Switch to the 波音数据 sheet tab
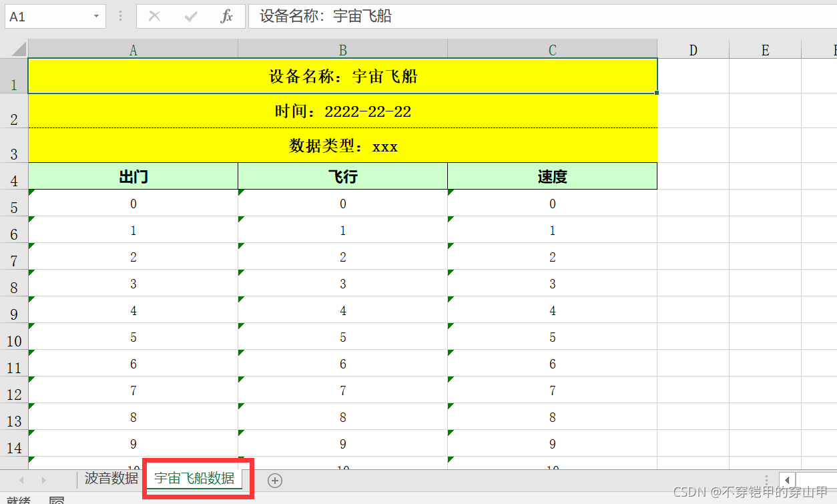Image resolution: width=837 pixels, height=504 pixels. [x=110, y=479]
